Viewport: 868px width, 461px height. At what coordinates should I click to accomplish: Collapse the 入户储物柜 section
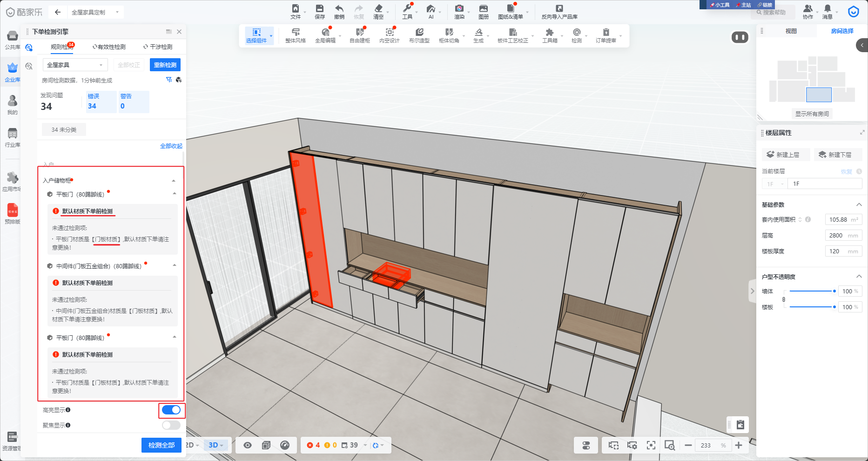(174, 181)
